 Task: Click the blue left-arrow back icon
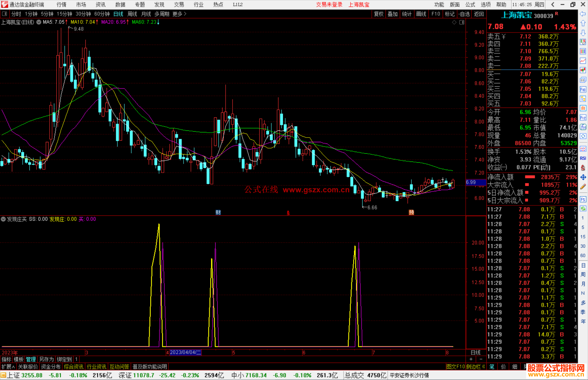(583, 14)
